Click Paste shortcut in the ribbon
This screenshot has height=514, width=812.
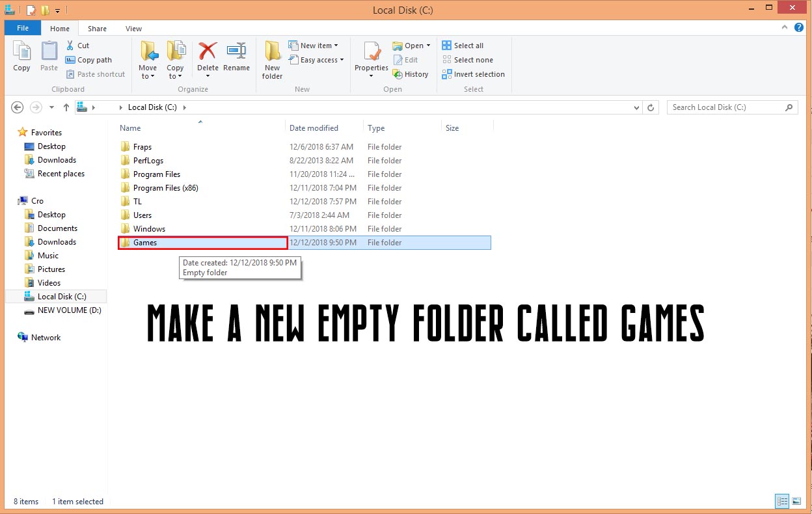point(95,74)
